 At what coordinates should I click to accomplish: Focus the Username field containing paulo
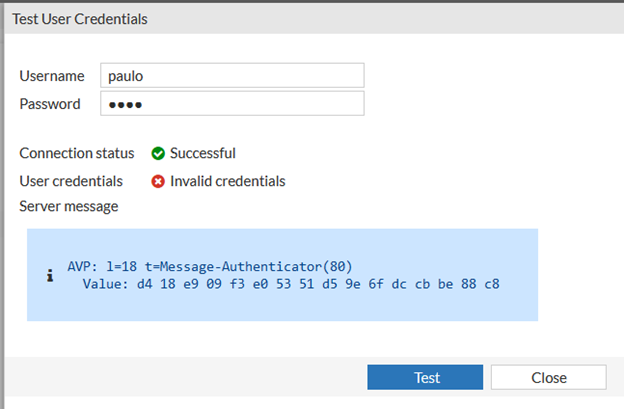[232, 75]
